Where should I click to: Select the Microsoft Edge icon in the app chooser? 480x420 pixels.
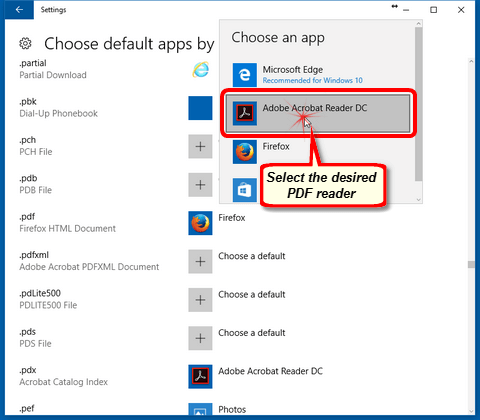tap(245, 75)
